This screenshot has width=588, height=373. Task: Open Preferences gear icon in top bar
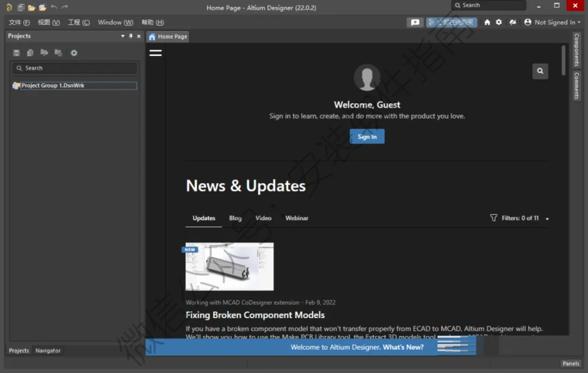coord(499,22)
